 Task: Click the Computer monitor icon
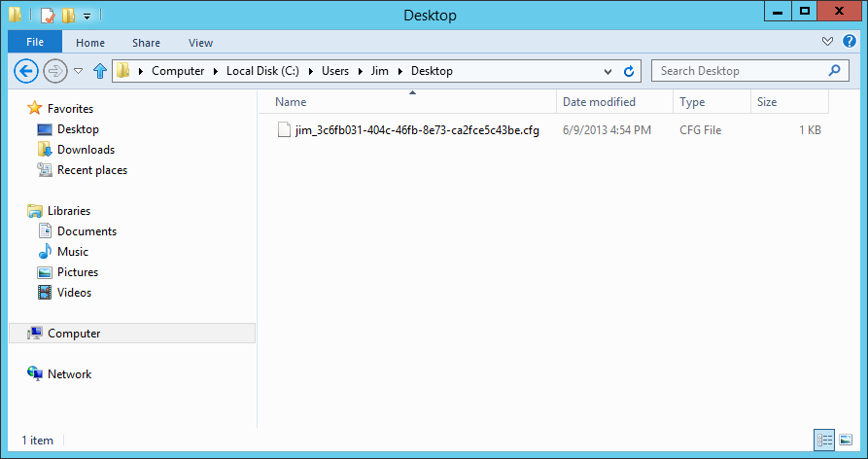coord(35,333)
